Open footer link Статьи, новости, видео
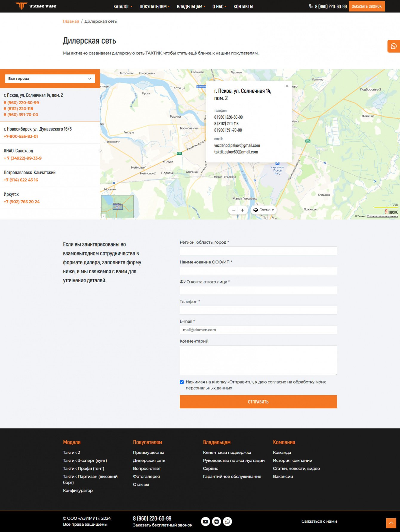The image size is (400, 532). pos(296,469)
